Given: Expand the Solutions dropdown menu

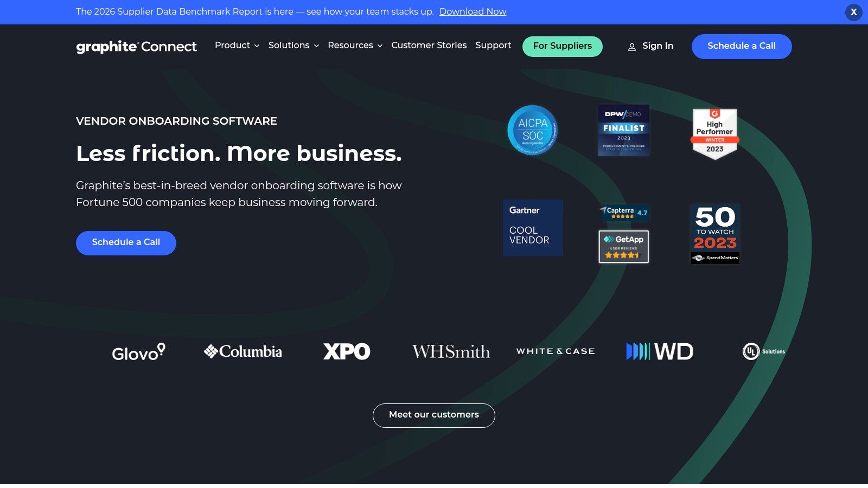Looking at the screenshot, I should tap(293, 46).
